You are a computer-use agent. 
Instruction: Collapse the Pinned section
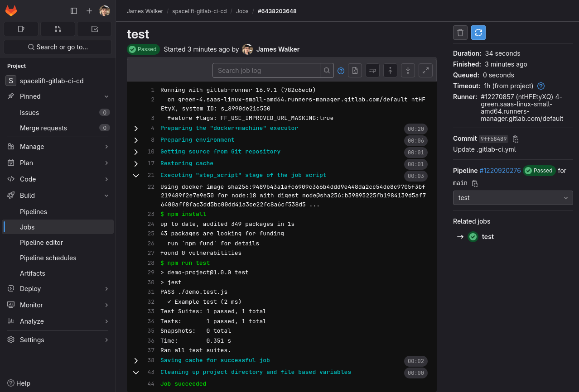(106, 96)
